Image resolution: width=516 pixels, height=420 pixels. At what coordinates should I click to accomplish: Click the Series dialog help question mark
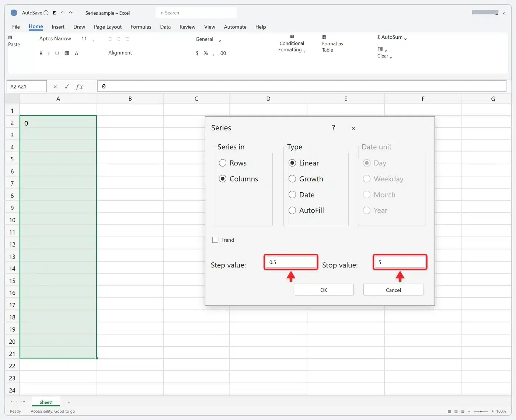click(334, 128)
